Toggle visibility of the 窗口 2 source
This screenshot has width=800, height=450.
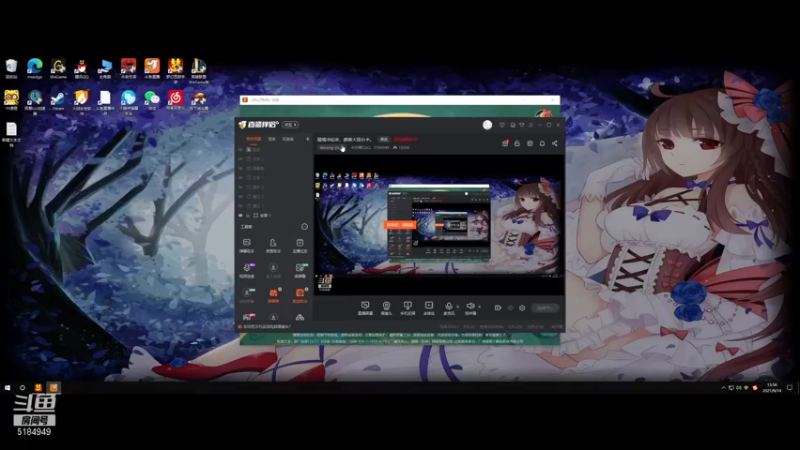pos(241,196)
